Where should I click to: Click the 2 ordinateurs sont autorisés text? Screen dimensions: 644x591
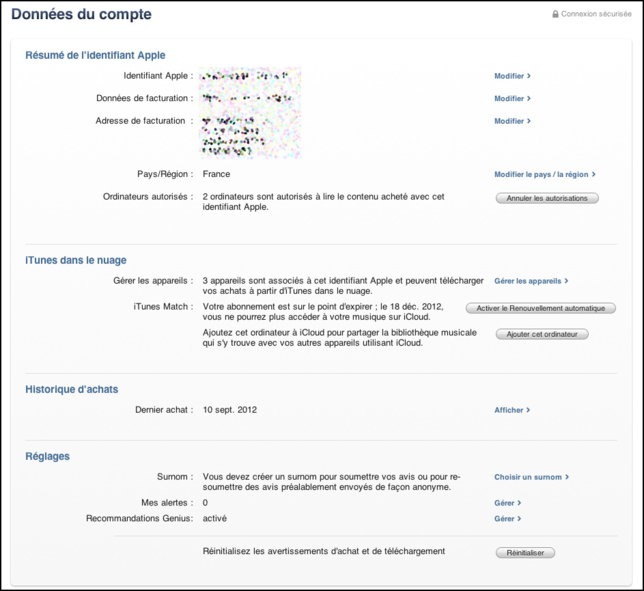[x=323, y=202]
